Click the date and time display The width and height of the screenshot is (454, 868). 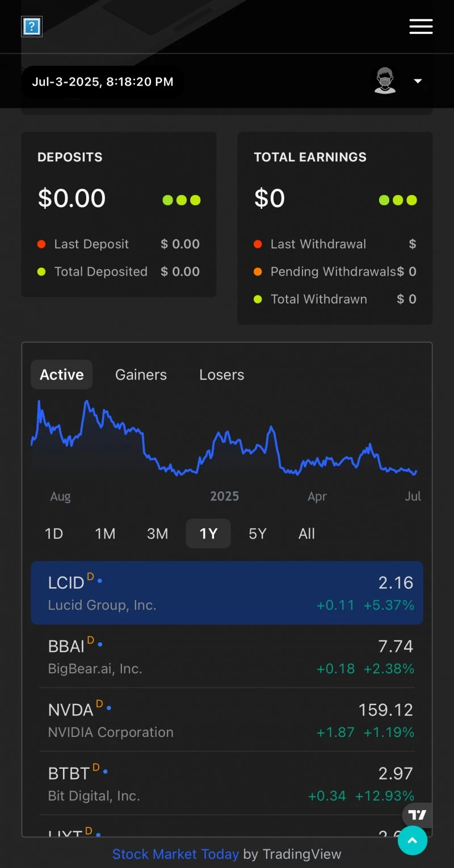point(103,82)
